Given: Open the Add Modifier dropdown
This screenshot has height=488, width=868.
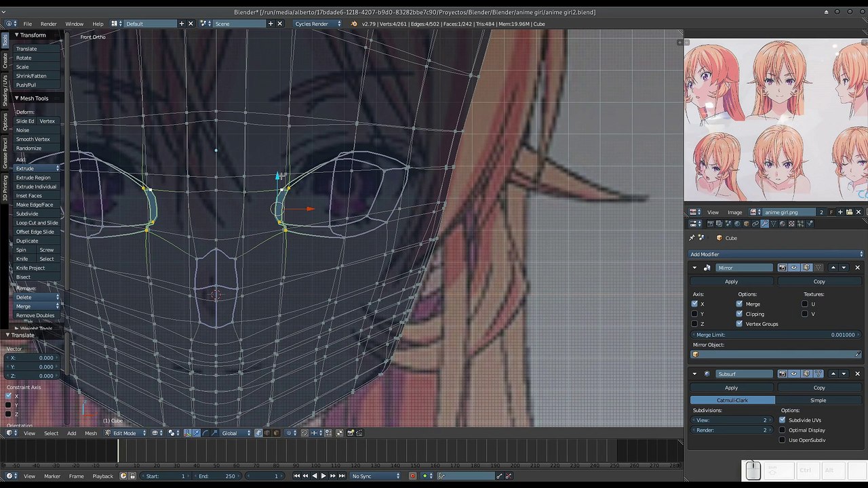Looking at the screenshot, I should [776, 254].
